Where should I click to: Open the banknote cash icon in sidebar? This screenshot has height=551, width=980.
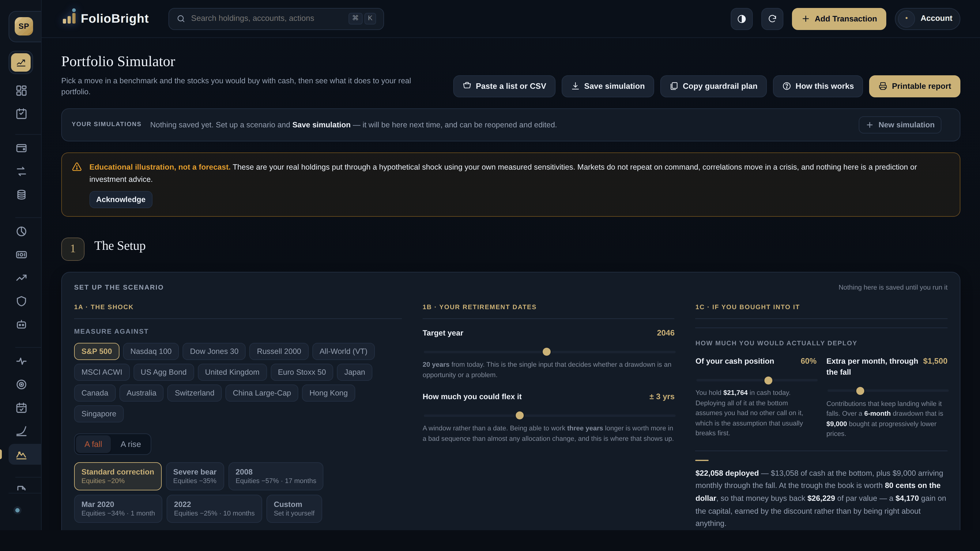pyautogui.click(x=21, y=255)
